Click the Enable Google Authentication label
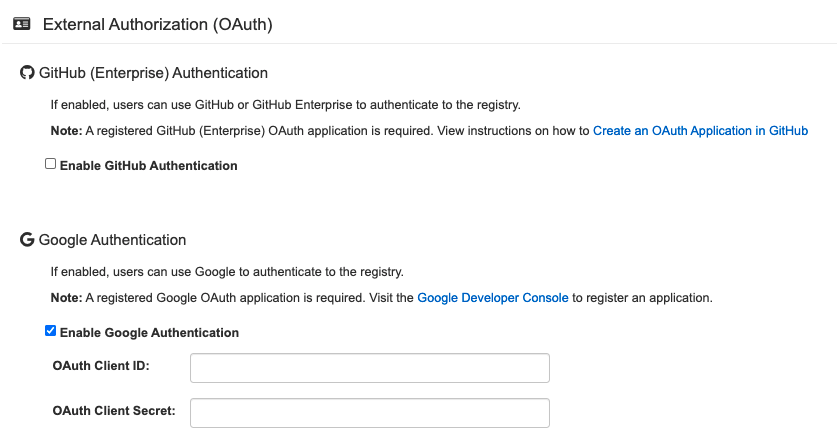This screenshot has width=837, height=448. coord(149,333)
